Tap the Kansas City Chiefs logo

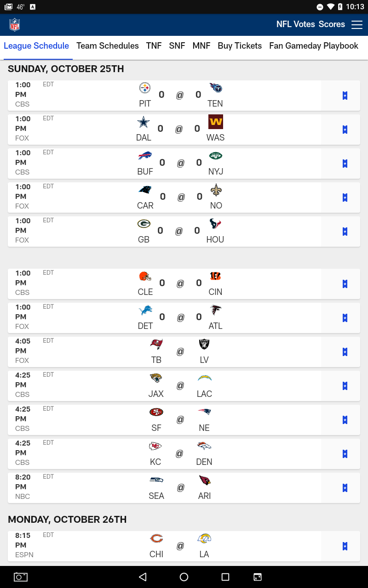[155, 446]
